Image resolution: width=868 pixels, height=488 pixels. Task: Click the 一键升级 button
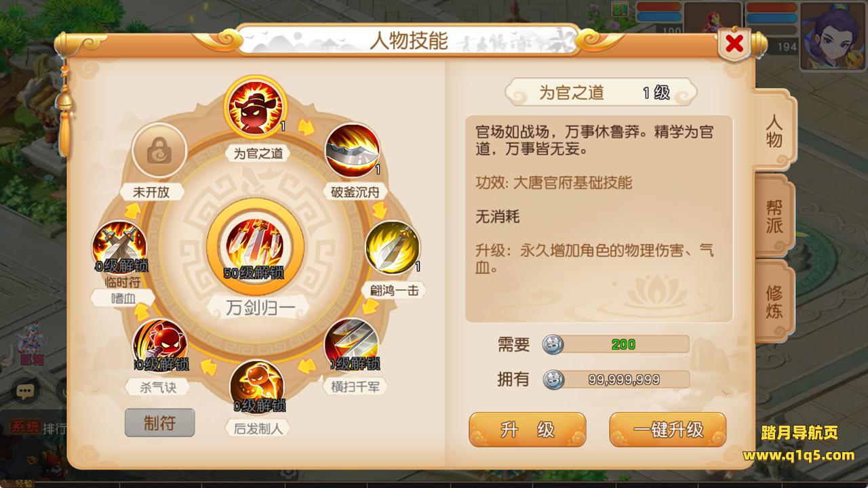[x=668, y=430]
